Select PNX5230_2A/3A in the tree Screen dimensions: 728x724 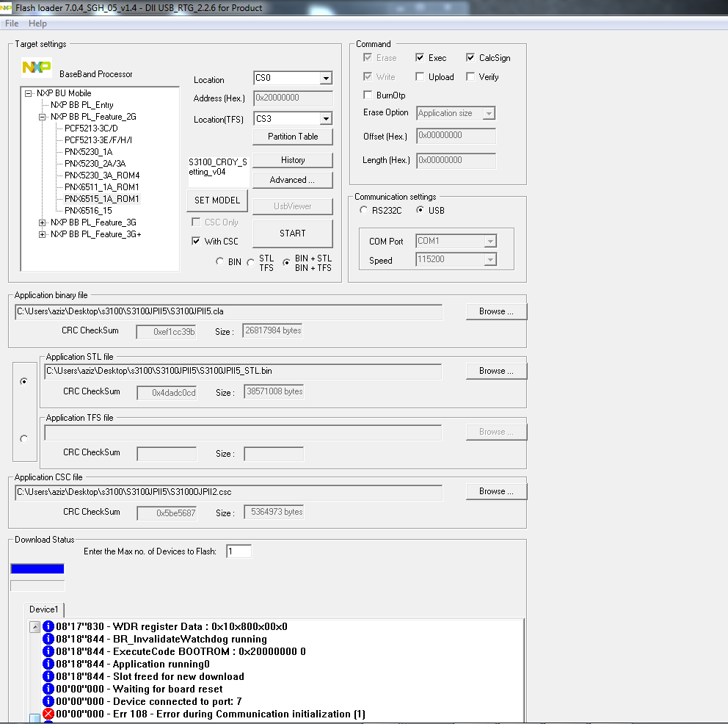pyautogui.click(x=95, y=164)
